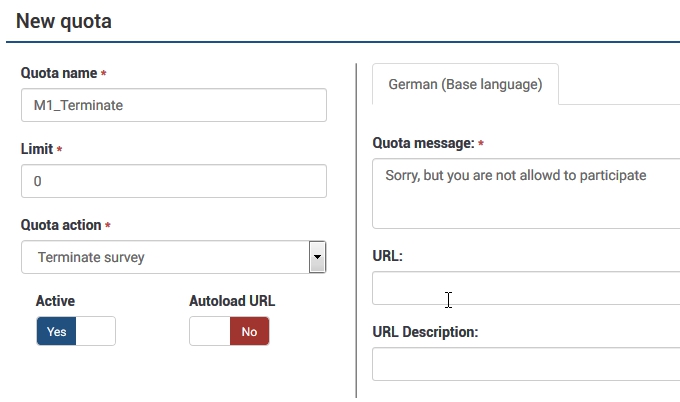The height and width of the screenshot is (402, 680).
Task: Open the Quota action dropdown
Action: (x=165, y=257)
